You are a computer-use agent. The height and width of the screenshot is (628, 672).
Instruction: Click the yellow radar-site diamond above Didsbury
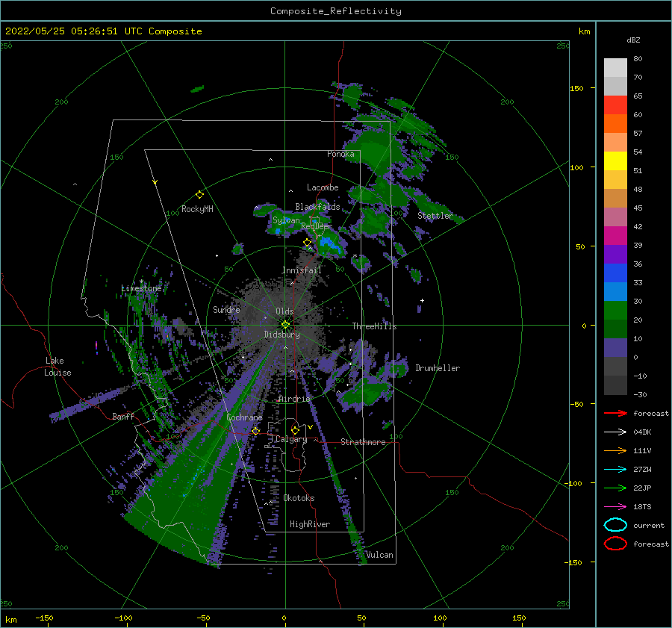pos(285,325)
